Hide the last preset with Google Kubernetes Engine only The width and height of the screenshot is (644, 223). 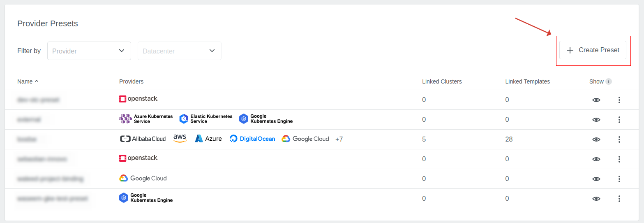coord(596,199)
